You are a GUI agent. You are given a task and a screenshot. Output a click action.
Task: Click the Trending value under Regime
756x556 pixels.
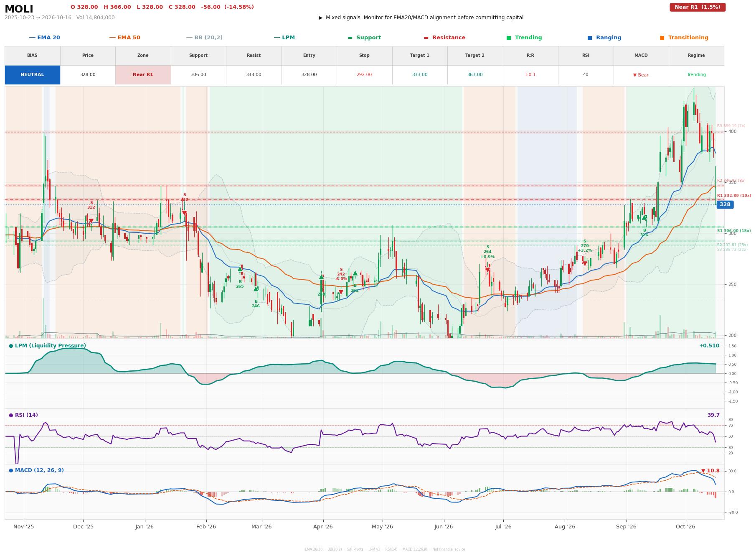(696, 75)
